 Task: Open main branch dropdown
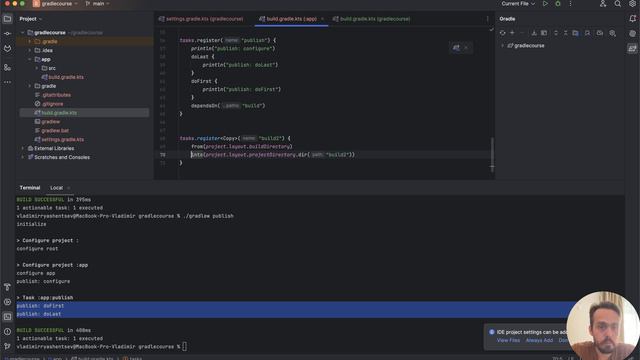tap(98, 4)
